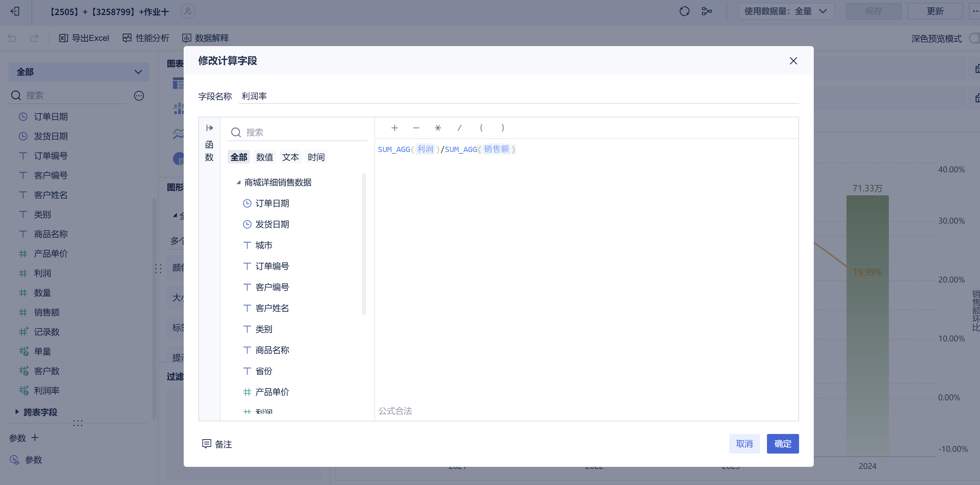Click 取消 to cancel editing
Viewport: 980px width, 485px height.
pyautogui.click(x=744, y=443)
